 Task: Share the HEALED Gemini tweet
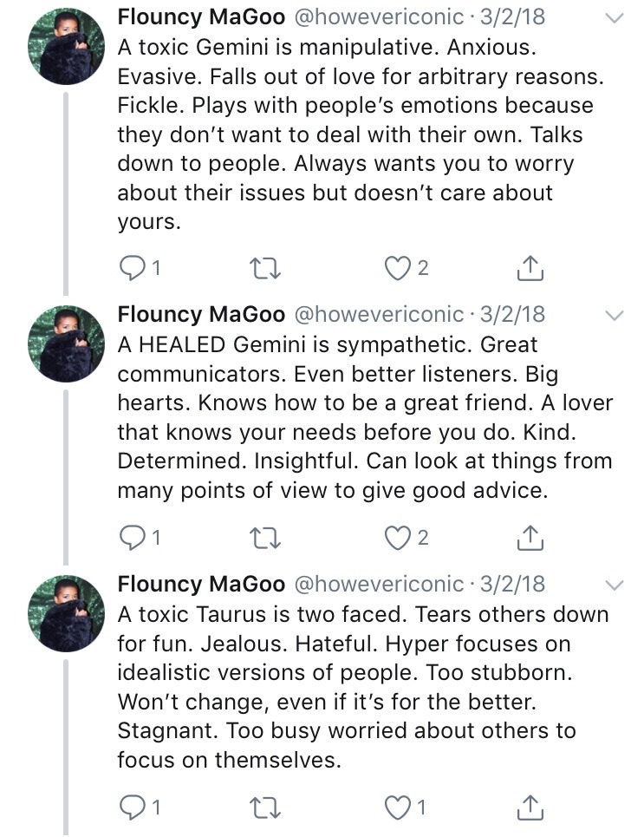tap(530, 538)
